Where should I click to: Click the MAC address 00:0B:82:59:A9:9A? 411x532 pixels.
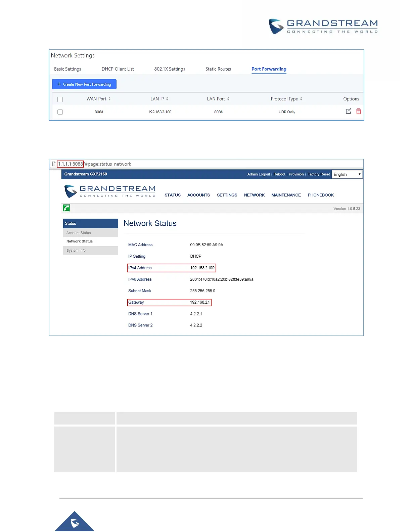point(207,245)
